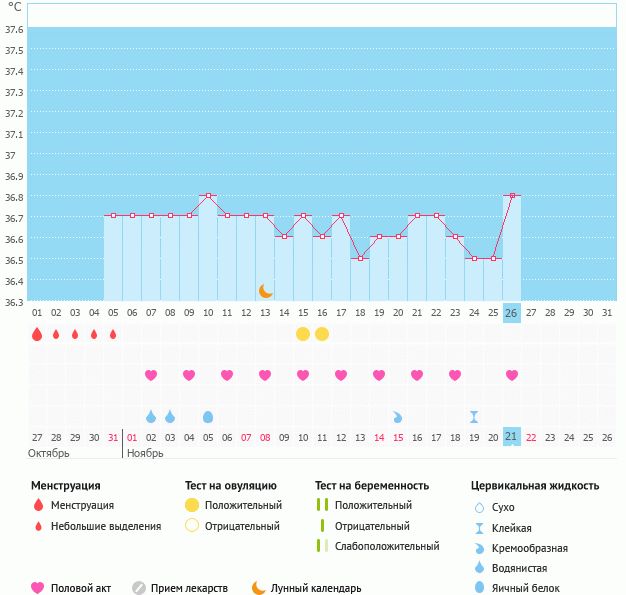Click the 'Прием лекарств' legend label
This screenshot has width=626, height=595.
pyautogui.click(x=189, y=588)
